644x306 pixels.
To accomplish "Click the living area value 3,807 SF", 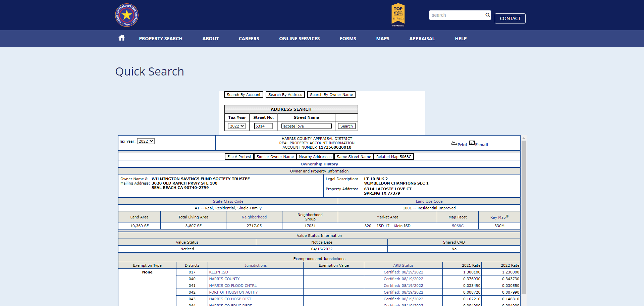I will pyautogui.click(x=193, y=226).
